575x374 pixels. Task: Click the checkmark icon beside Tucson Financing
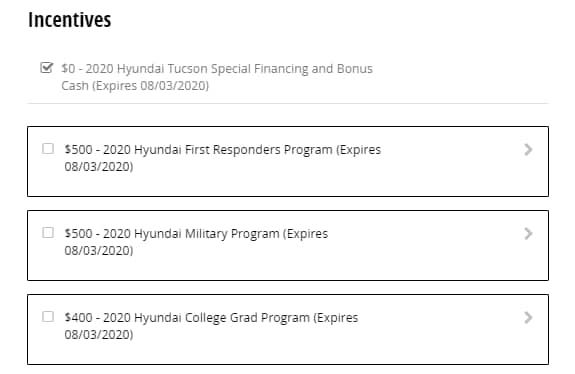(47, 68)
